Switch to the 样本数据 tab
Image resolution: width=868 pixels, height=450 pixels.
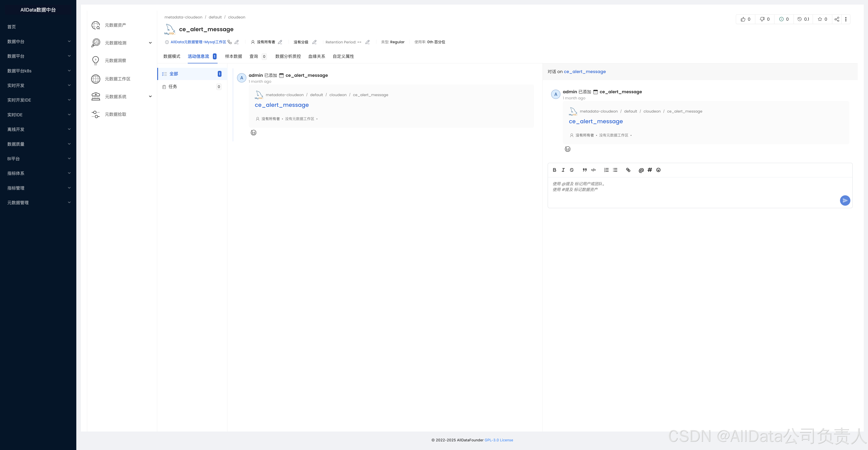click(x=234, y=56)
